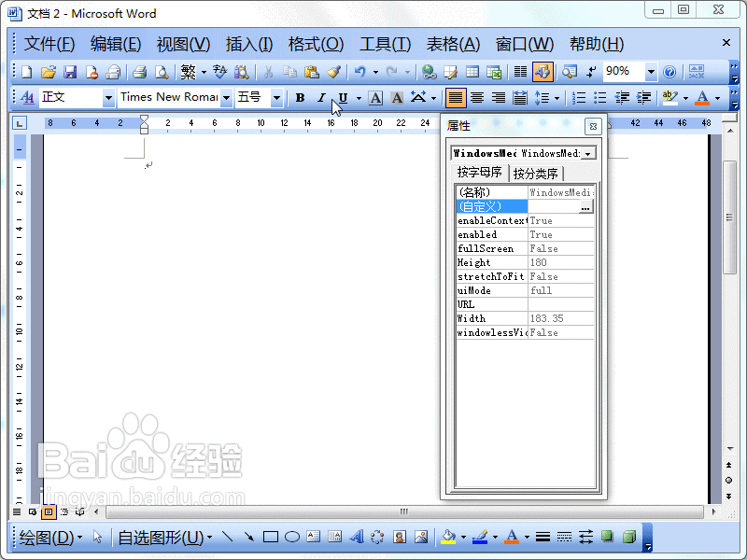Select the Line drawing tool
The height and width of the screenshot is (560, 747).
(x=227, y=538)
